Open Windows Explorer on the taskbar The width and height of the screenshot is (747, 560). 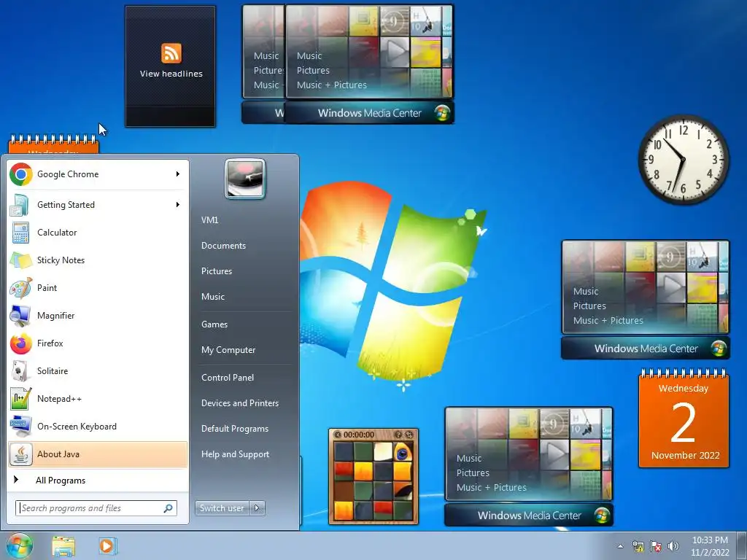coord(63,546)
